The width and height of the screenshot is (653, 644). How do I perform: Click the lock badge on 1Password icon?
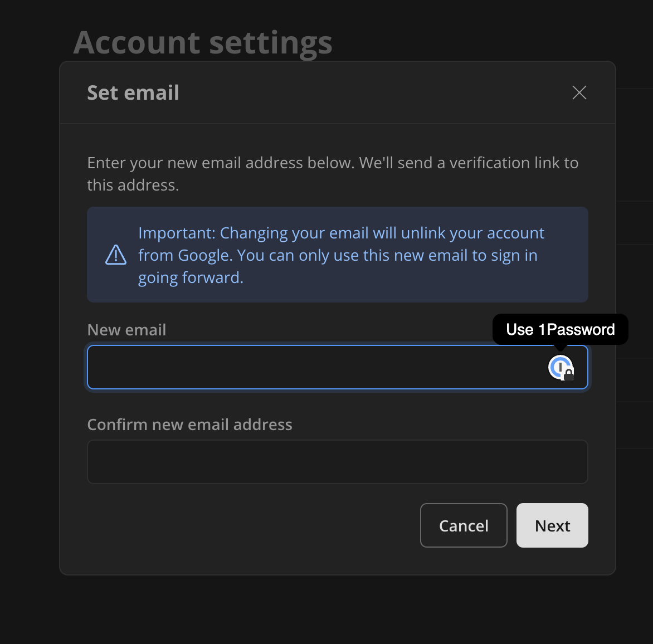tap(569, 374)
